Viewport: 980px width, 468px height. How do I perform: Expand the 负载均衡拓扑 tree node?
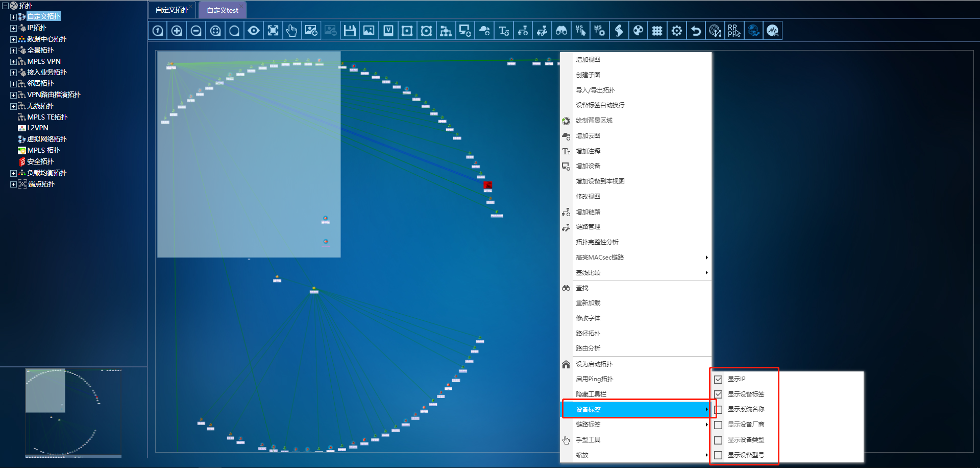(x=13, y=173)
